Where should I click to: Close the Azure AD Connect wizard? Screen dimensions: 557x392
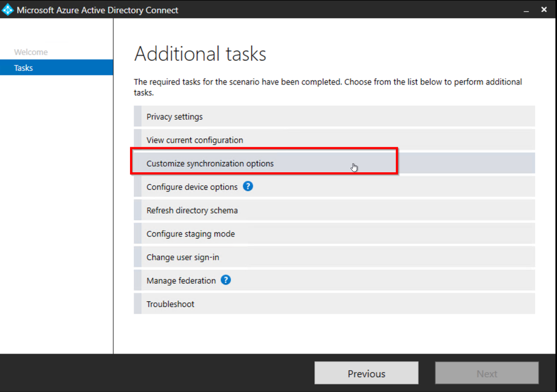click(x=544, y=9)
